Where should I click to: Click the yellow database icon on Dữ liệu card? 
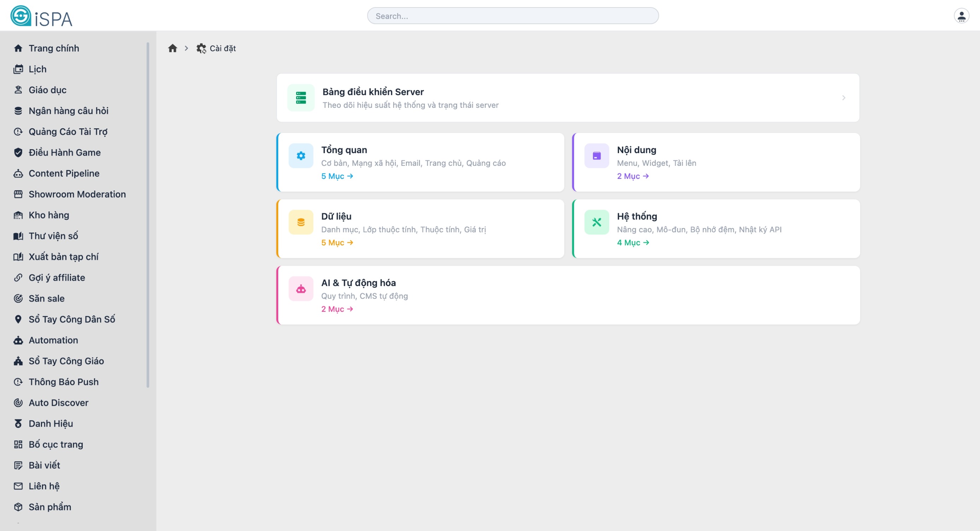301,222
